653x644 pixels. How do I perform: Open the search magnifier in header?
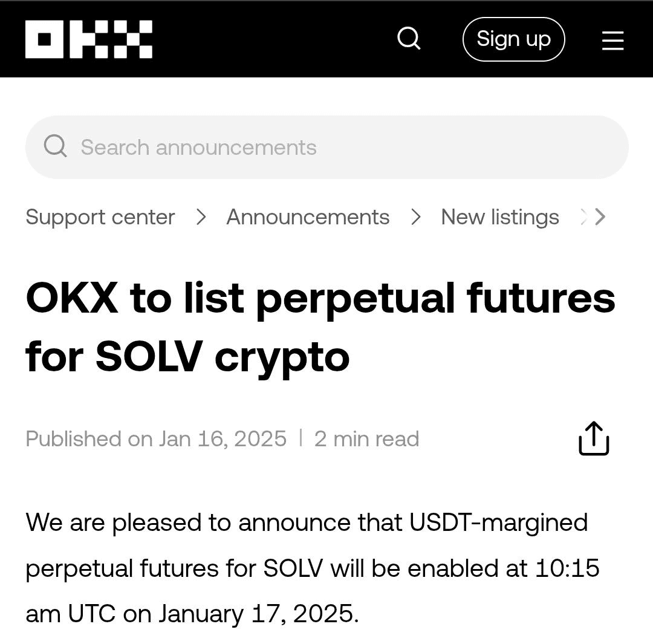pyautogui.click(x=409, y=39)
